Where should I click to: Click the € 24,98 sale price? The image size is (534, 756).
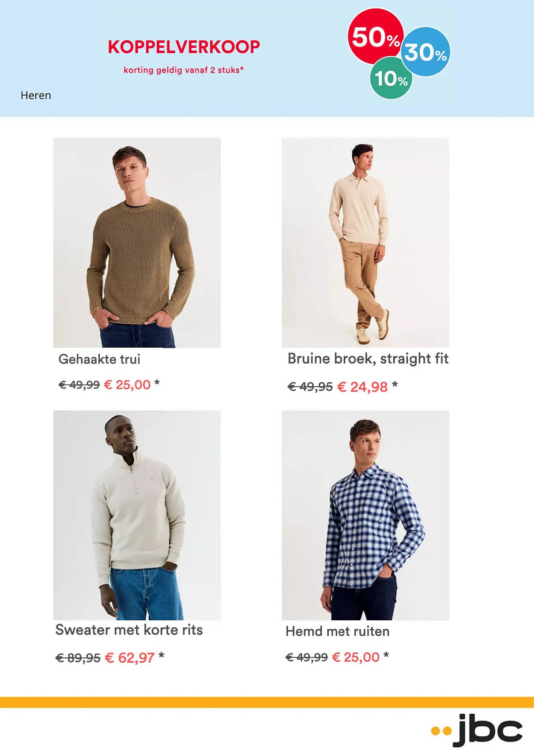coord(362,387)
